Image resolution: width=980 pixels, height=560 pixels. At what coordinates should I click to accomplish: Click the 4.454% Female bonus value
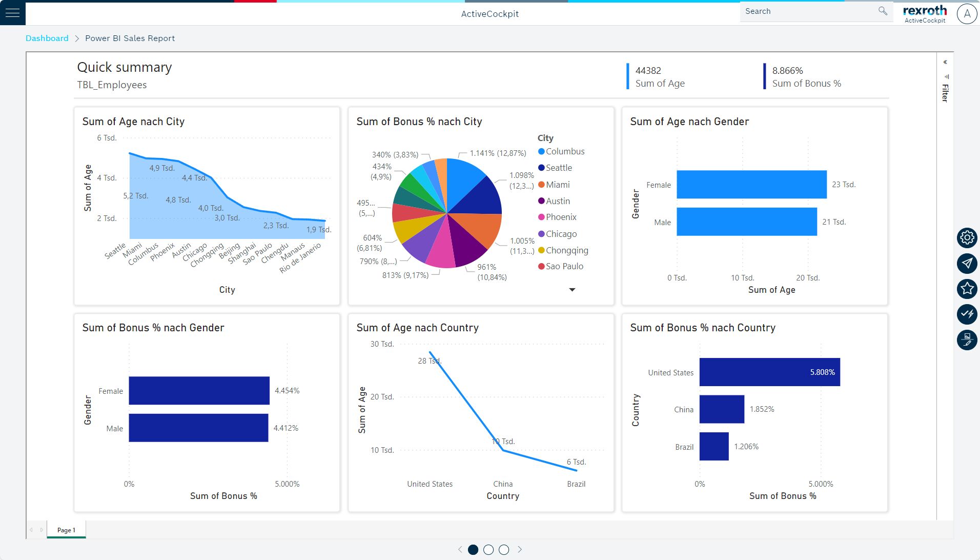(x=287, y=390)
